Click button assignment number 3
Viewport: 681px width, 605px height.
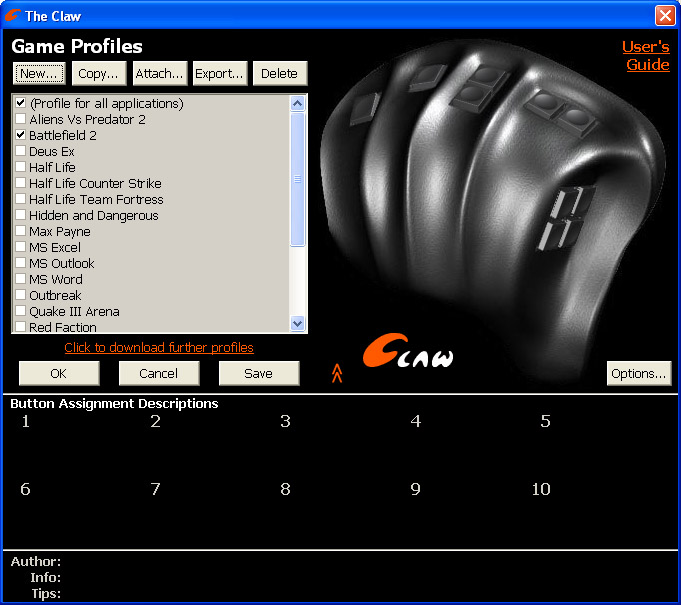point(285,421)
